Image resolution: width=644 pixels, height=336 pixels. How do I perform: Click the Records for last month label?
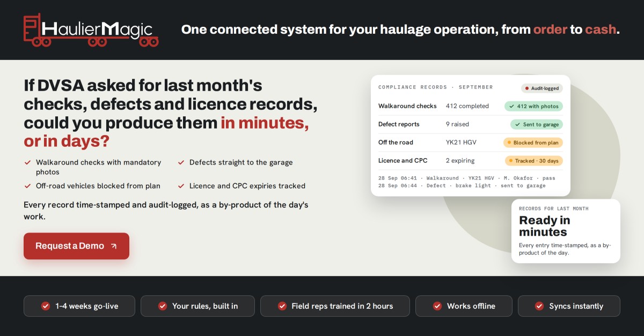click(x=554, y=208)
